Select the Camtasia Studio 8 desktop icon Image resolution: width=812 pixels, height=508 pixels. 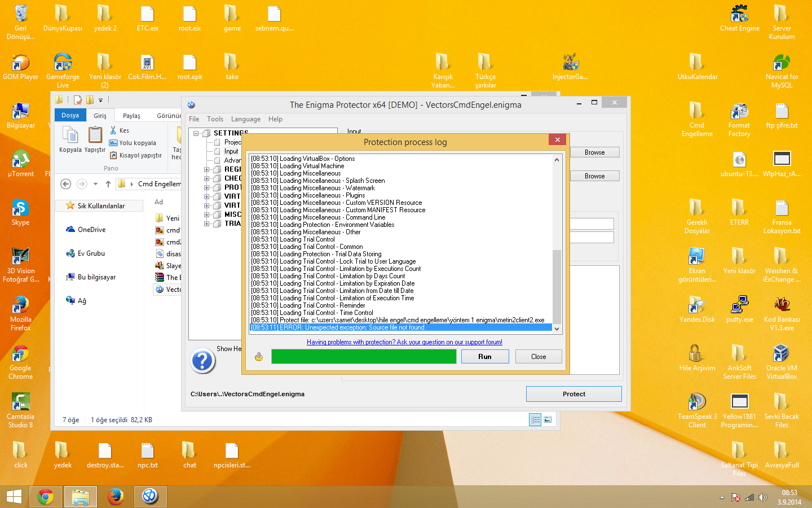coord(21,411)
